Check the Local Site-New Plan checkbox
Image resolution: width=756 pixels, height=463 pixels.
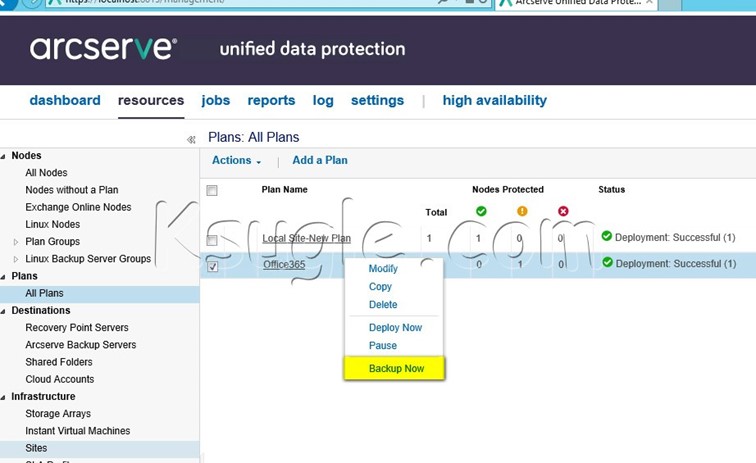[212, 240]
